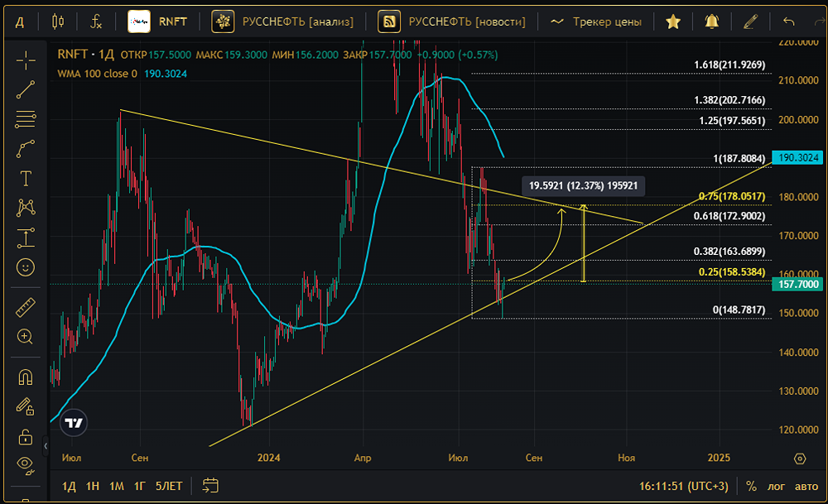
Task: Change chart candle style
Action: click(58, 22)
